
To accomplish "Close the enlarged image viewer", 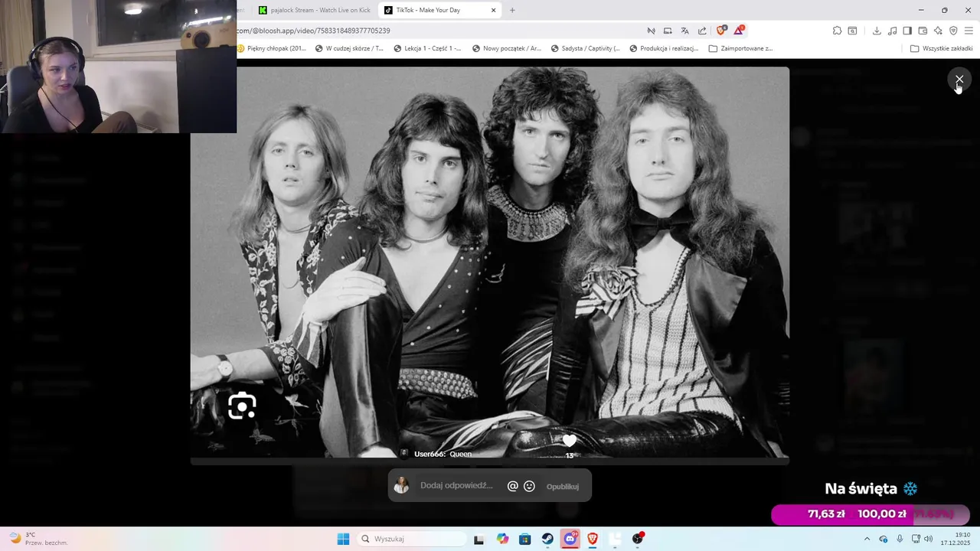I will [x=959, y=79].
